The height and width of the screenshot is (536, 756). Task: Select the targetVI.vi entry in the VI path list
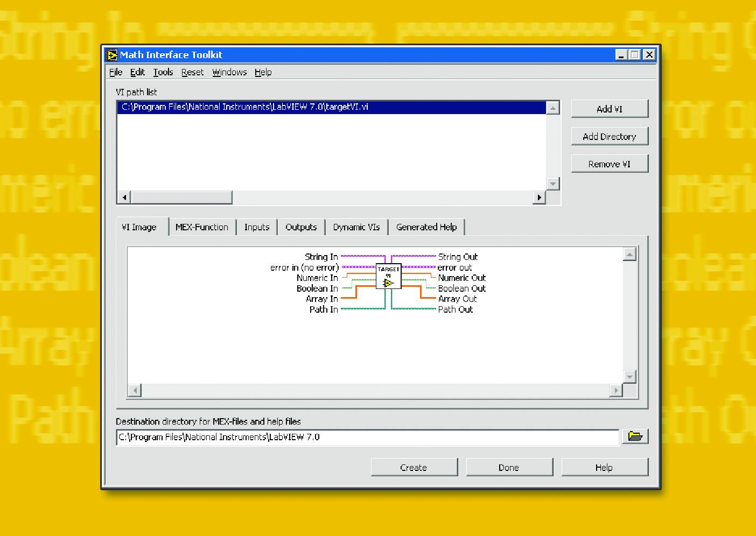[x=323, y=107]
